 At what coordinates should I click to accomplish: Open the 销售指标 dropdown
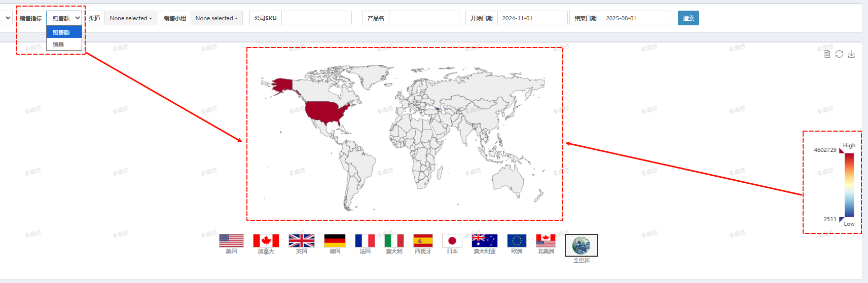(x=64, y=18)
